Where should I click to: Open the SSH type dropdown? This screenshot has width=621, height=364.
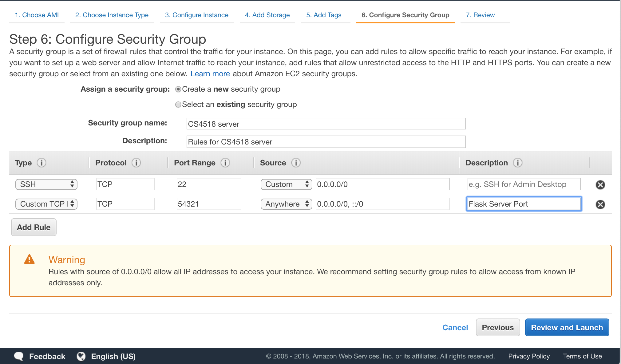pos(46,184)
